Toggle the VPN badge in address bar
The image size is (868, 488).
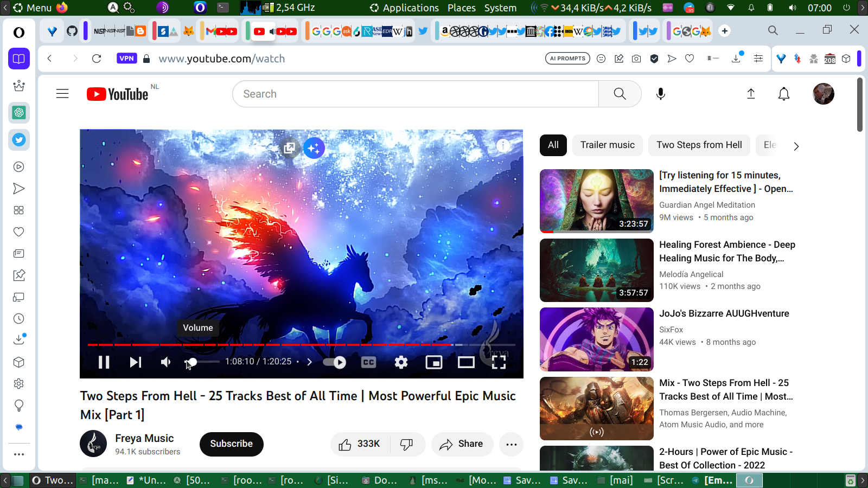(126, 59)
